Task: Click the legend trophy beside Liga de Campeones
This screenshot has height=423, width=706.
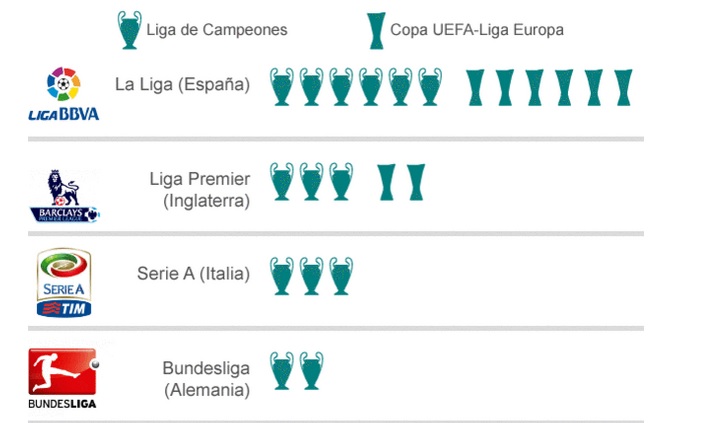Action: (129, 30)
